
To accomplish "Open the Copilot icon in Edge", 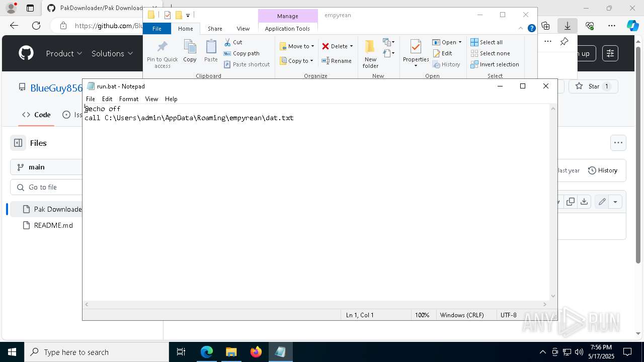I will [632, 26].
